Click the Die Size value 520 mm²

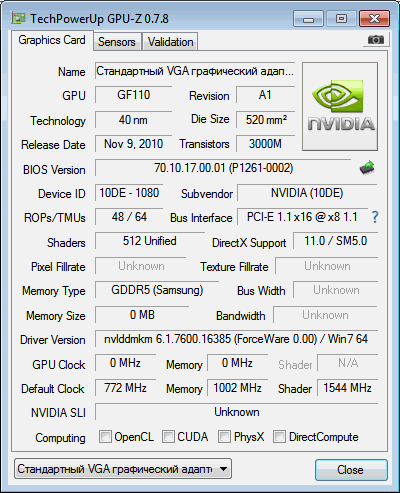(x=266, y=120)
